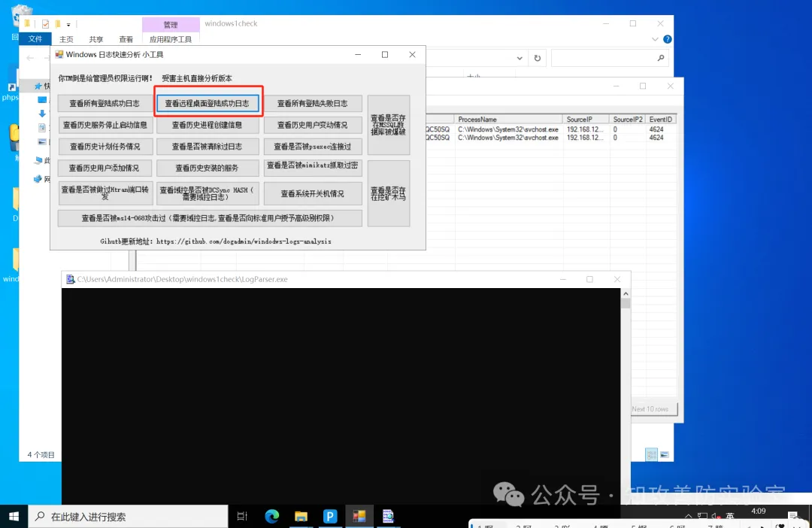Click the MSSQL数据库被爆破 check button
Screen dimensions: 812x528
pyautogui.click(x=389, y=125)
